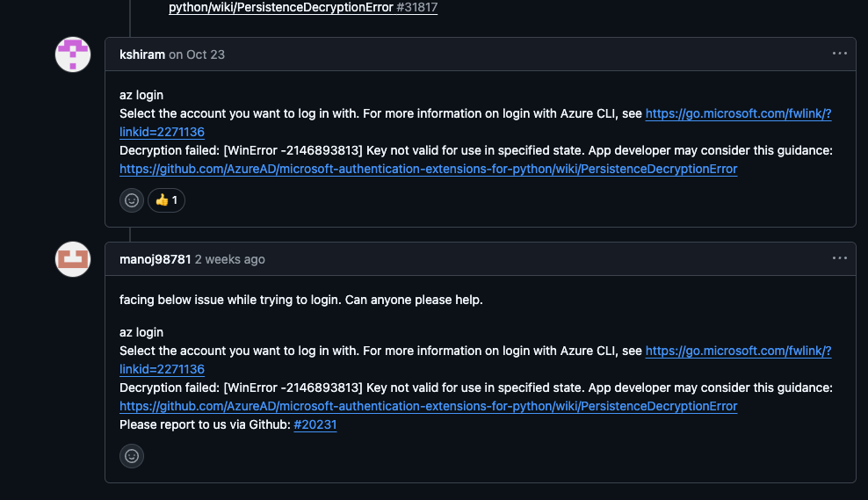
Task: Open PersistenceDecryptionError #31817 reference at top
Action: pos(303,7)
